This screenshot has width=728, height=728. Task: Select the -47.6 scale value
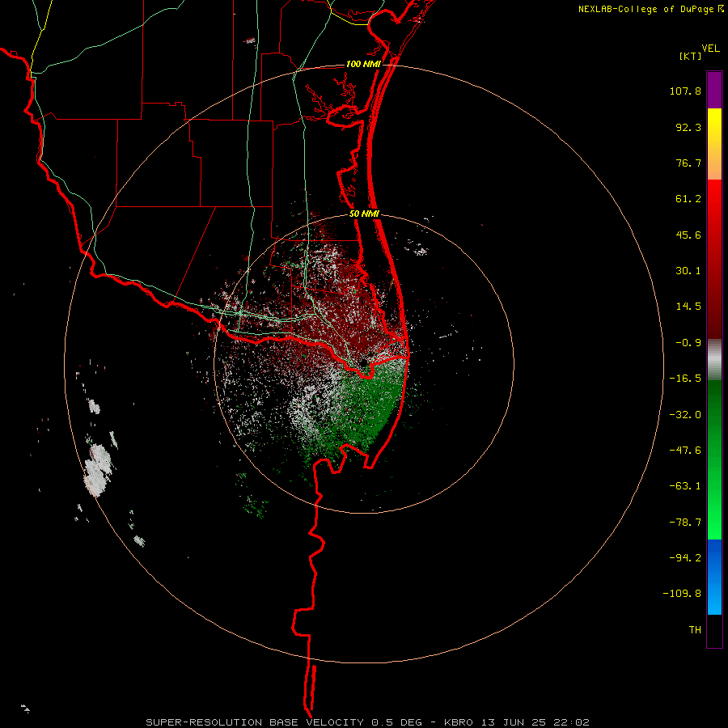click(x=685, y=451)
